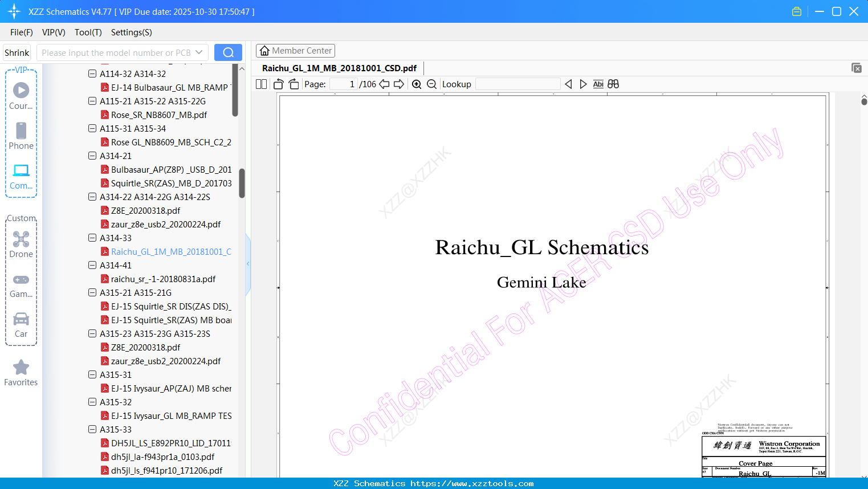Collapse the A115-21 A315-22 A315-22G folder

pos(92,101)
